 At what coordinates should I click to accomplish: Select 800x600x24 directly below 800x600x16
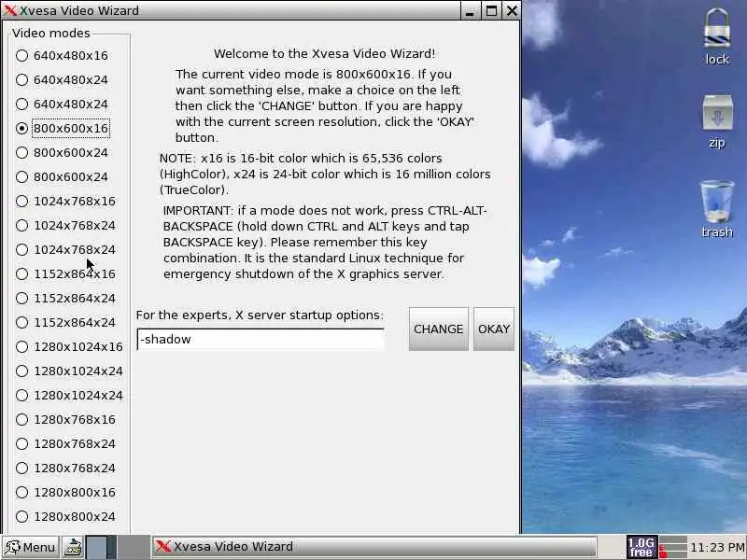(x=62, y=152)
